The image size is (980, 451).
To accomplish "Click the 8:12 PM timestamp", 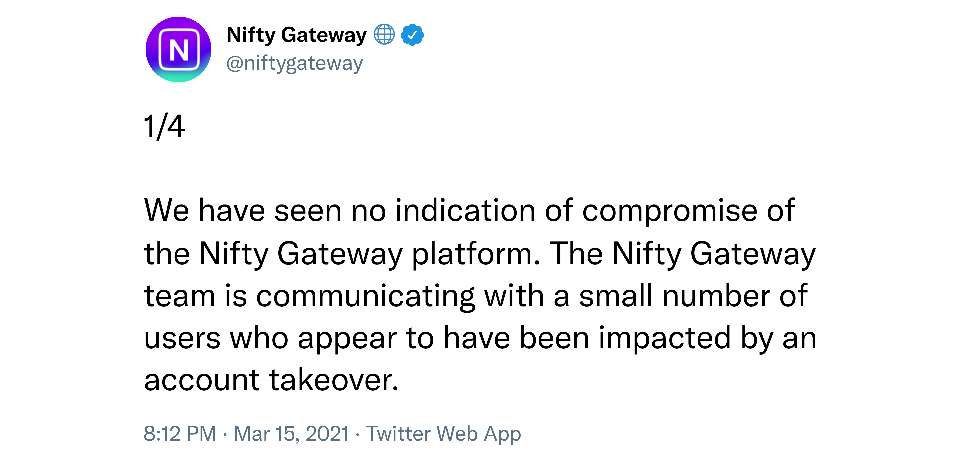I will (x=180, y=433).
